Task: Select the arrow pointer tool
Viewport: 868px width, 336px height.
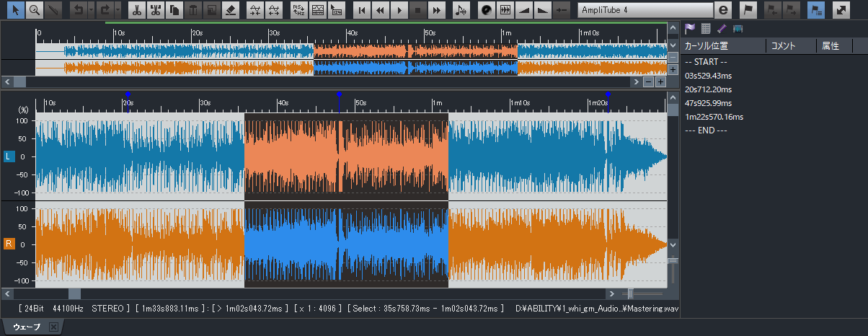Action: point(14,10)
